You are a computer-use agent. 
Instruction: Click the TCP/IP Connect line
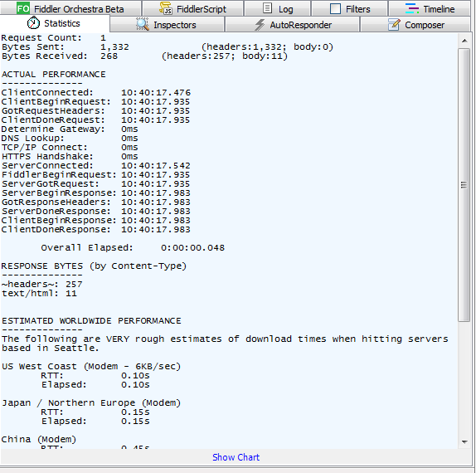[70, 148]
